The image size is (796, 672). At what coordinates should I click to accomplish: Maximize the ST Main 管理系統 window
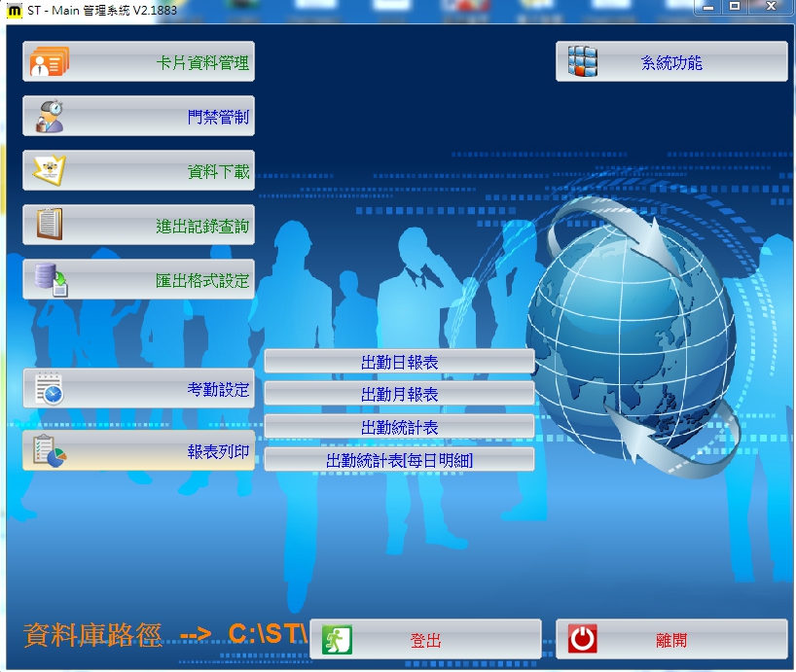click(x=735, y=6)
